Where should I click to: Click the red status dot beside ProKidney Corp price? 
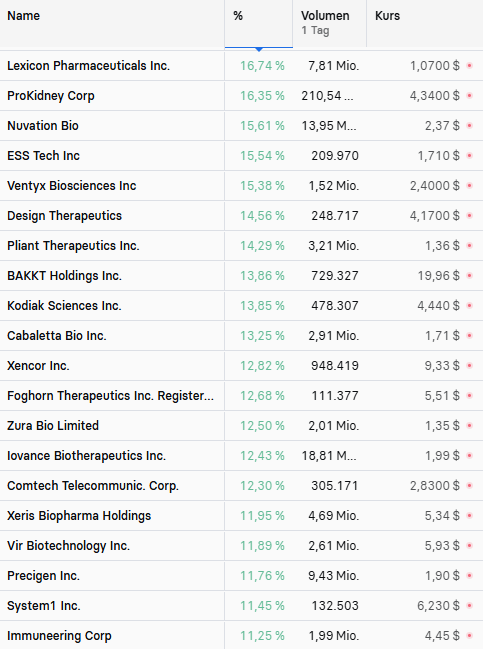click(x=469, y=96)
